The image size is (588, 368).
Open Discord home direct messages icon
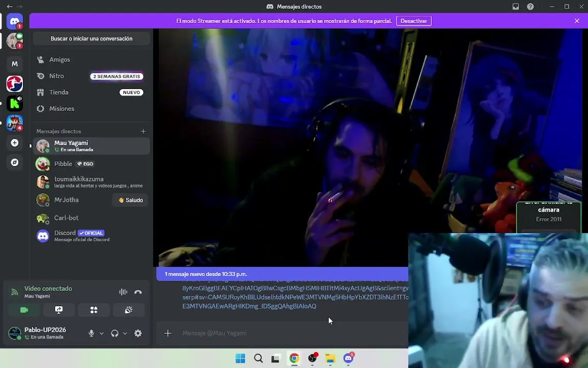15,21
